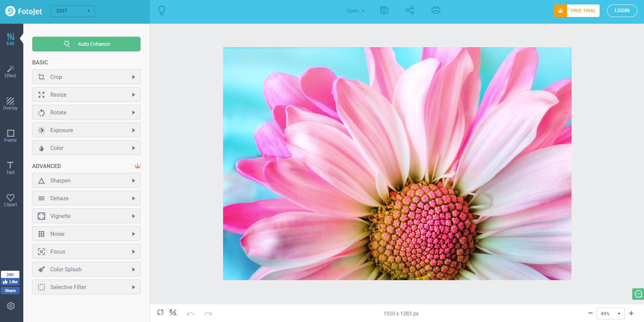The height and width of the screenshot is (322, 644).
Task: Click the zoom out minus button
Action: click(x=590, y=313)
